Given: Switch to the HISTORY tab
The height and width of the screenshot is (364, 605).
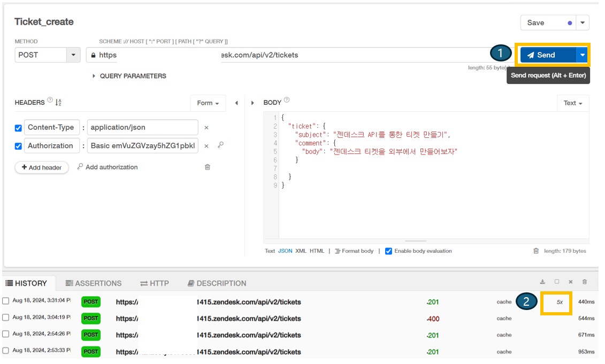Looking at the screenshot, I should pyautogui.click(x=26, y=283).
